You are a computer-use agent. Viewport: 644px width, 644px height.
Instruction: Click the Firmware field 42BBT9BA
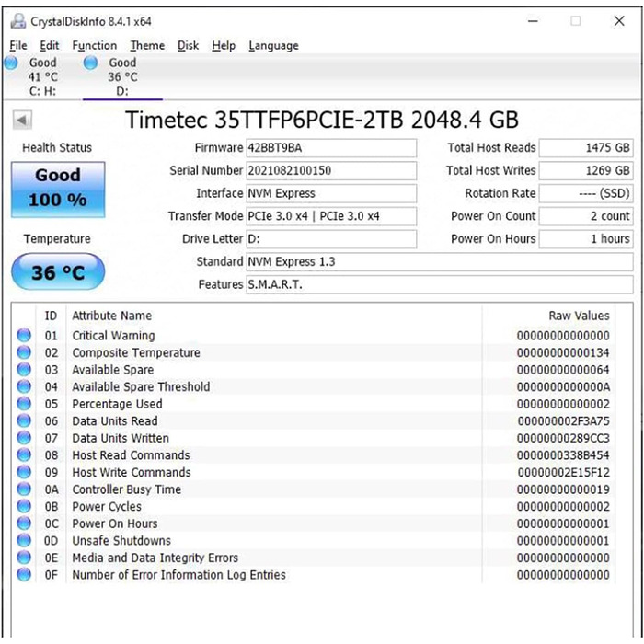point(331,148)
